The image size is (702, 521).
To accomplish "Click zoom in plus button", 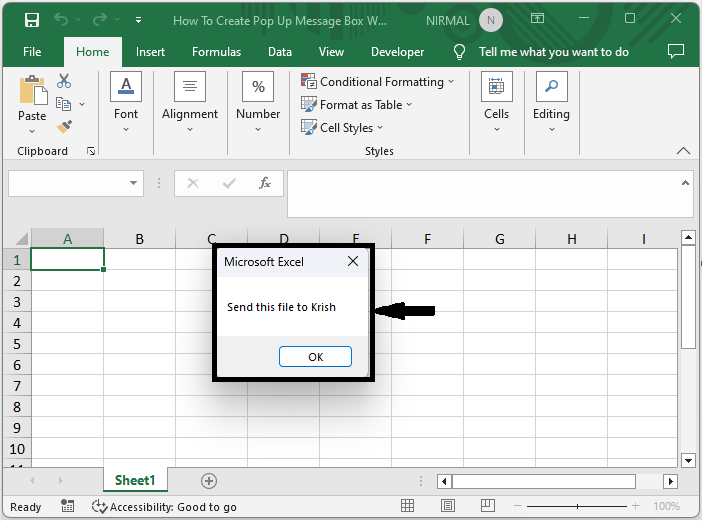I will [635, 506].
